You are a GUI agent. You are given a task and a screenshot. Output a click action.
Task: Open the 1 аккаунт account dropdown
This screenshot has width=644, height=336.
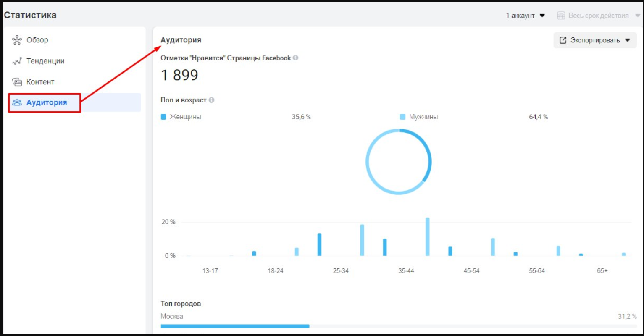(x=525, y=16)
